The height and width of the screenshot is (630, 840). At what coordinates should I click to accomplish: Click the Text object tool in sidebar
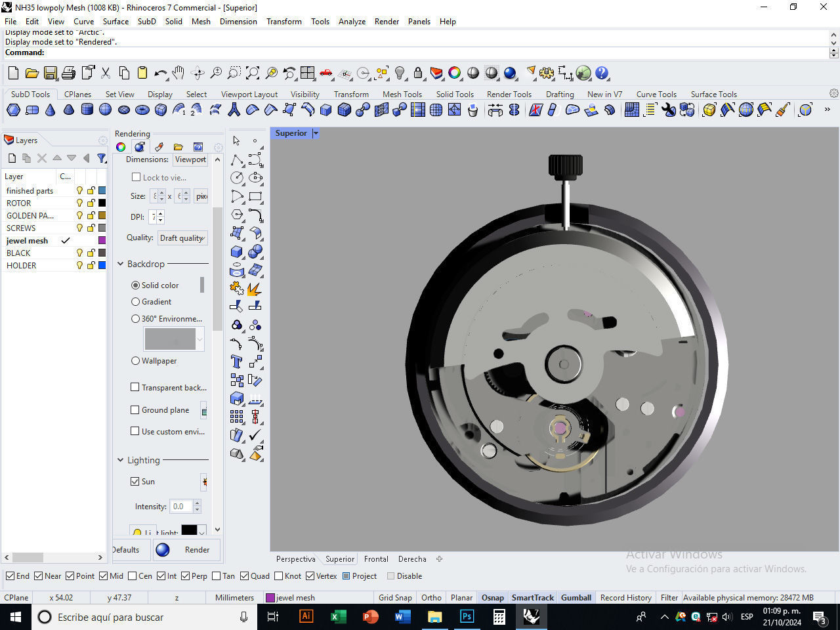(237, 362)
